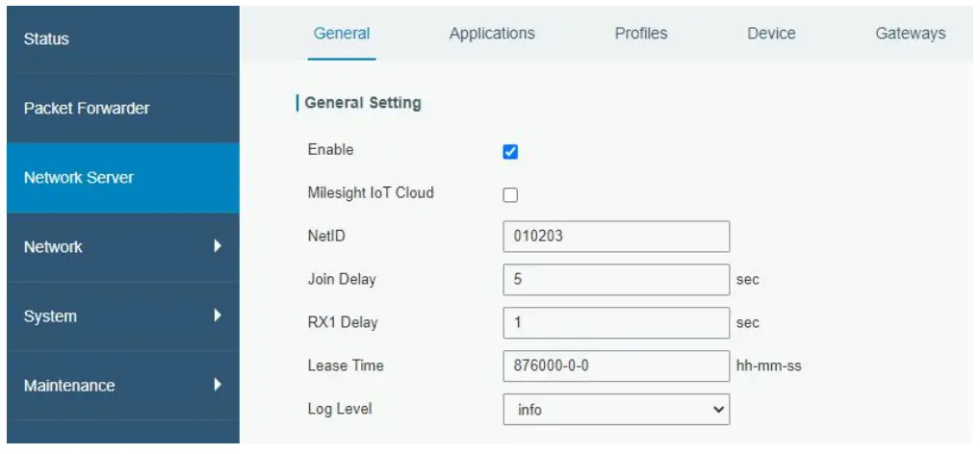The image size is (980, 454).
Task: Click the NetID input field
Action: 616,237
